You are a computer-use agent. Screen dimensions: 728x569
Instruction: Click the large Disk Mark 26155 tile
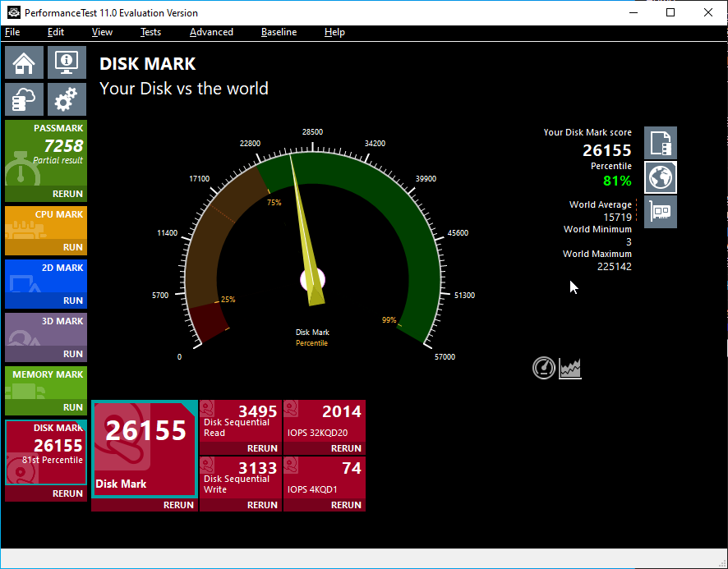click(x=145, y=449)
